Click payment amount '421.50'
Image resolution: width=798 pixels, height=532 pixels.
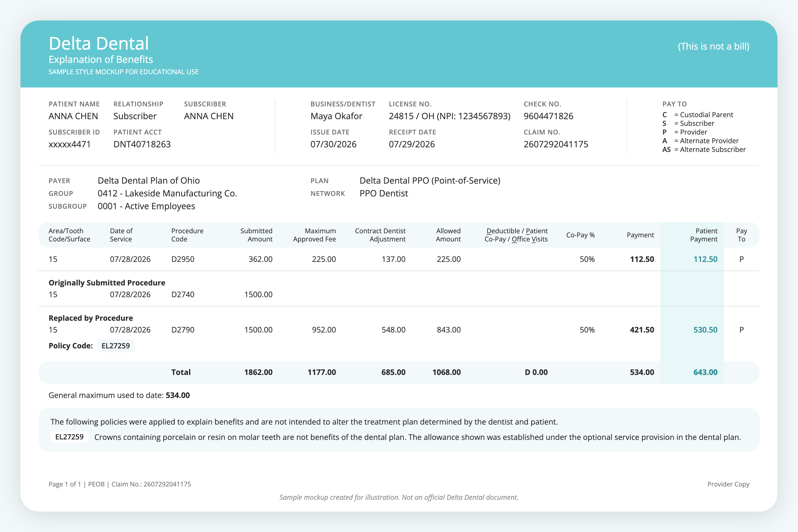(642, 330)
